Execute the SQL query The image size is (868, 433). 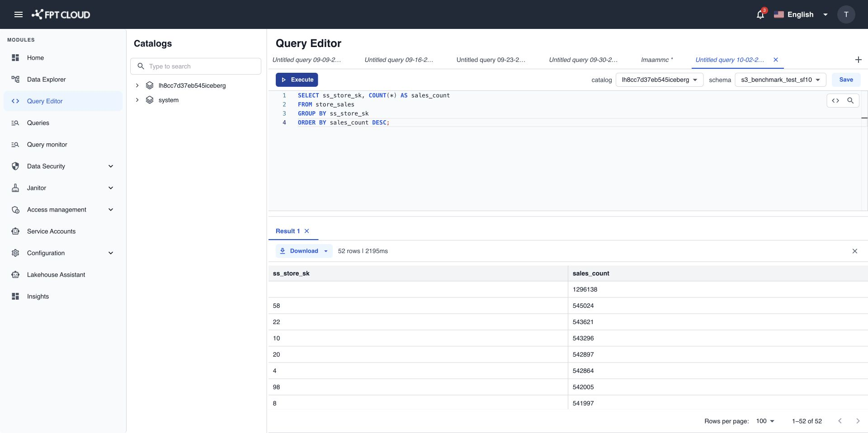(x=297, y=80)
